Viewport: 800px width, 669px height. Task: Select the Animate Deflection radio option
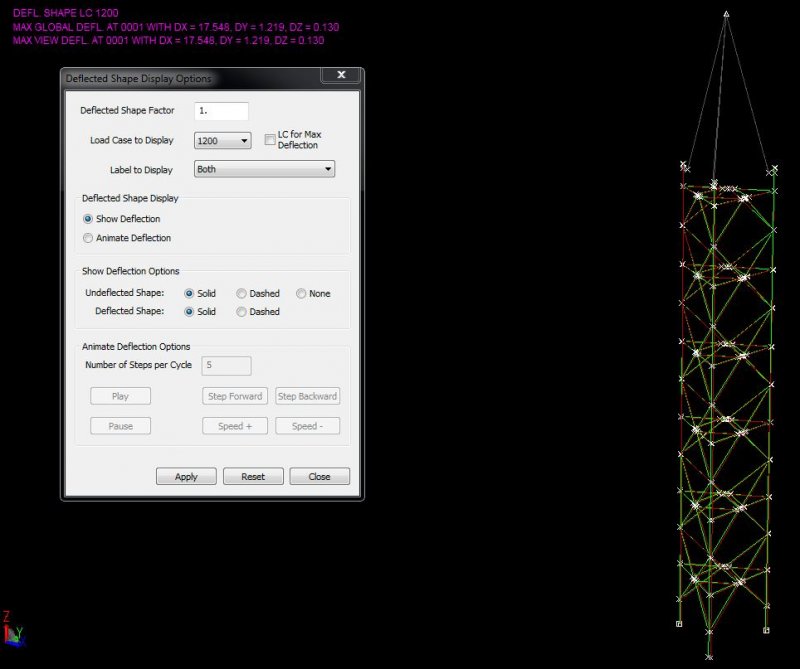[88, 238]
